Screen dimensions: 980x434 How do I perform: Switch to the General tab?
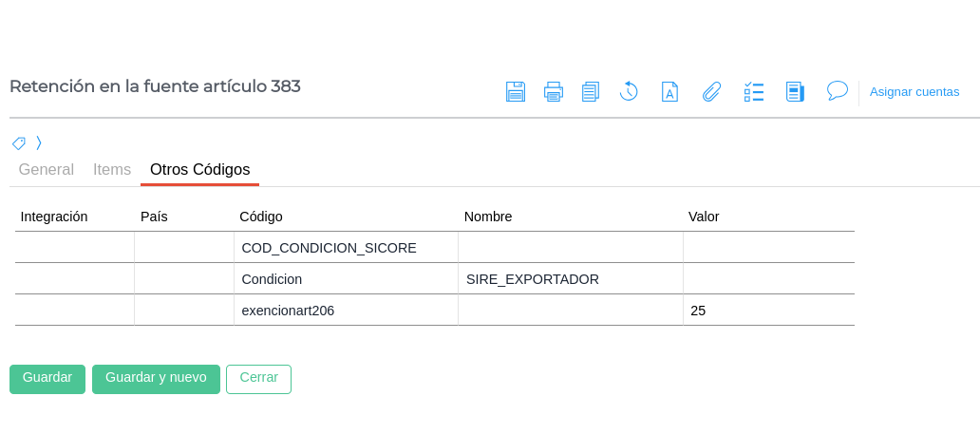click(x=47, y=170)
